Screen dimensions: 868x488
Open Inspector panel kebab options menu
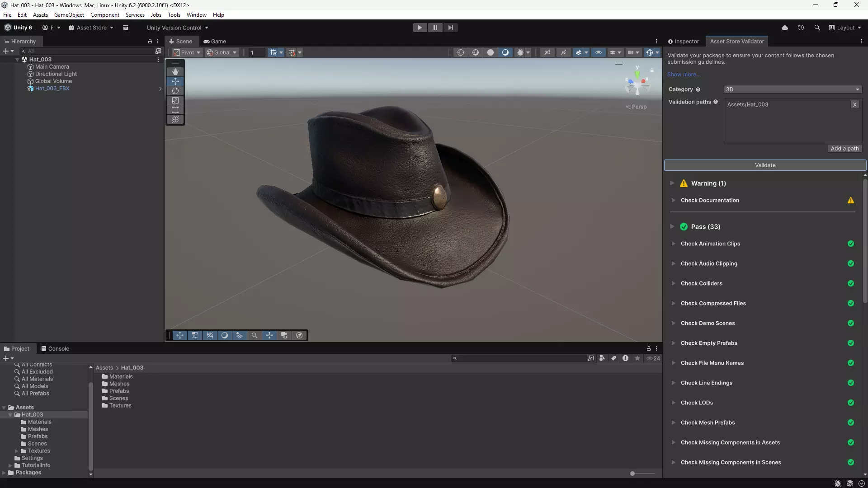(x=862, y=41)
